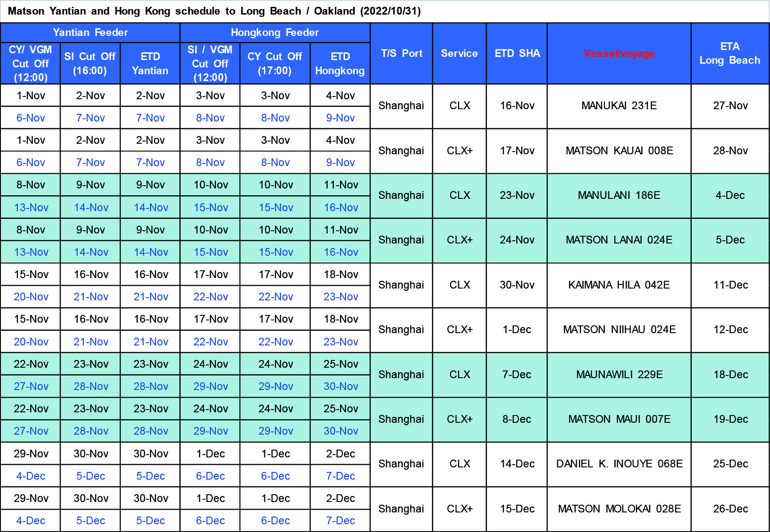Click the ETA cell 19-Dec

(730, 420)
